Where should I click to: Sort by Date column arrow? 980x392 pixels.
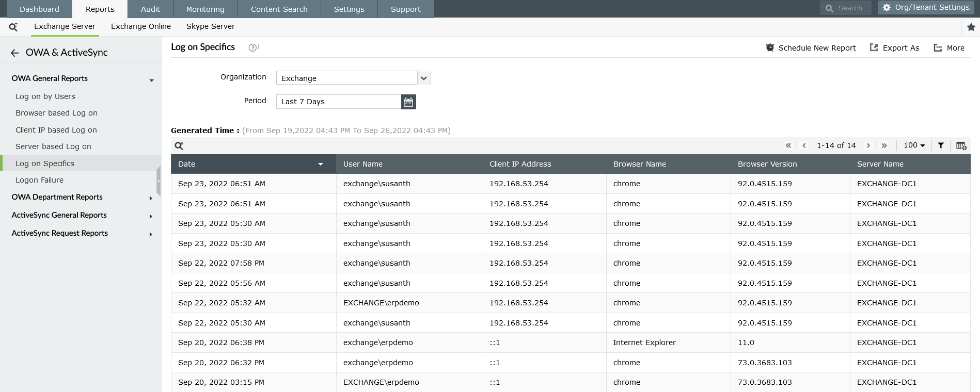[x=321, y=164]
